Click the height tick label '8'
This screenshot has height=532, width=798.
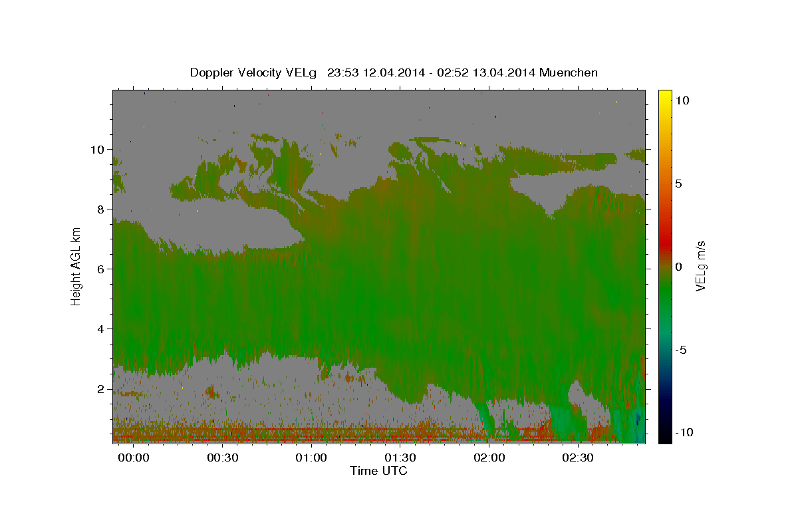click(x=101, y=209)
